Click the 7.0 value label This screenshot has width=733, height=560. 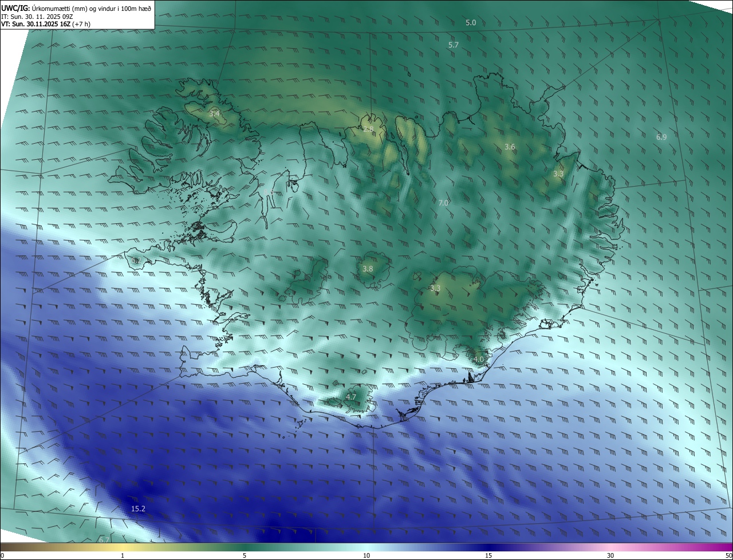(443, 203)
